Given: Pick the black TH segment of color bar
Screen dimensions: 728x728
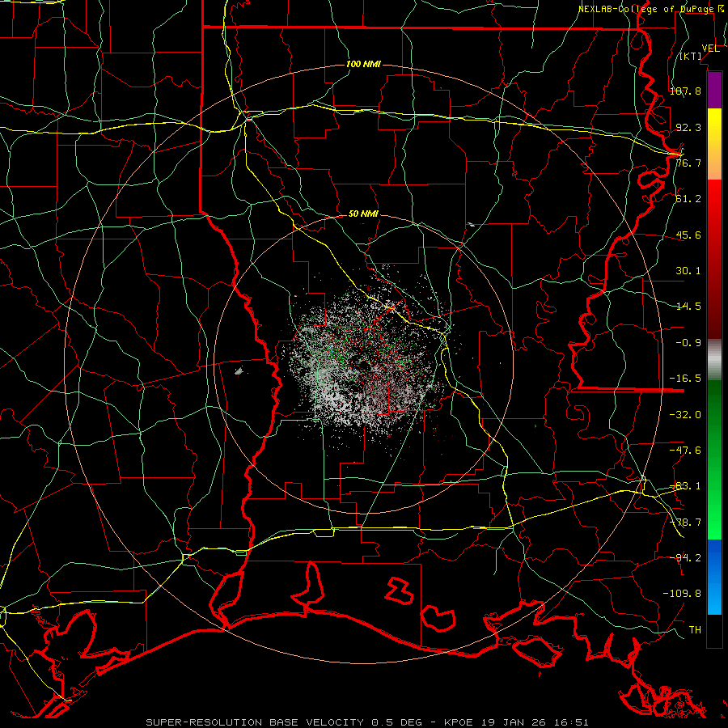Looking at the screenshot, I should click(x=714, y=631).
